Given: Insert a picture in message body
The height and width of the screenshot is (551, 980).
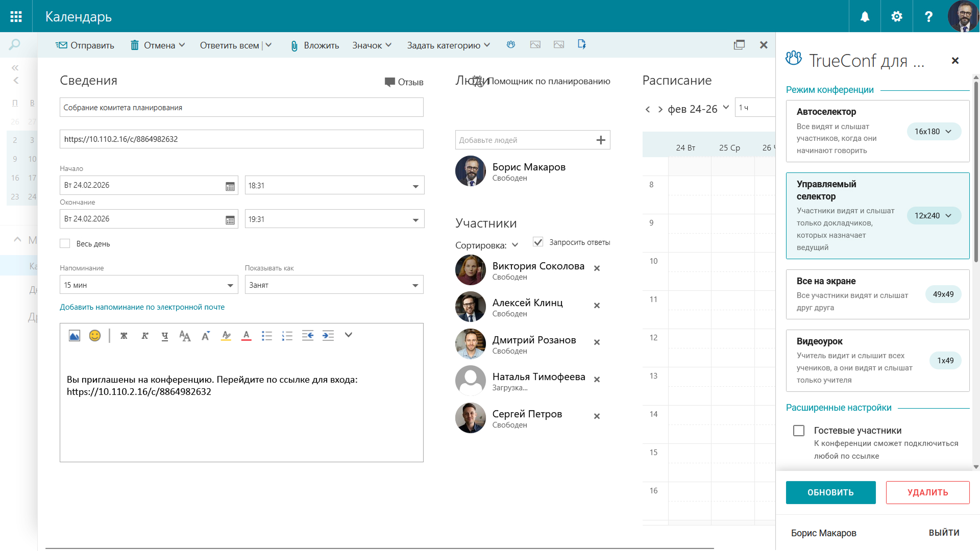Looking at the screenshot, I should click(x=75, y=336).
